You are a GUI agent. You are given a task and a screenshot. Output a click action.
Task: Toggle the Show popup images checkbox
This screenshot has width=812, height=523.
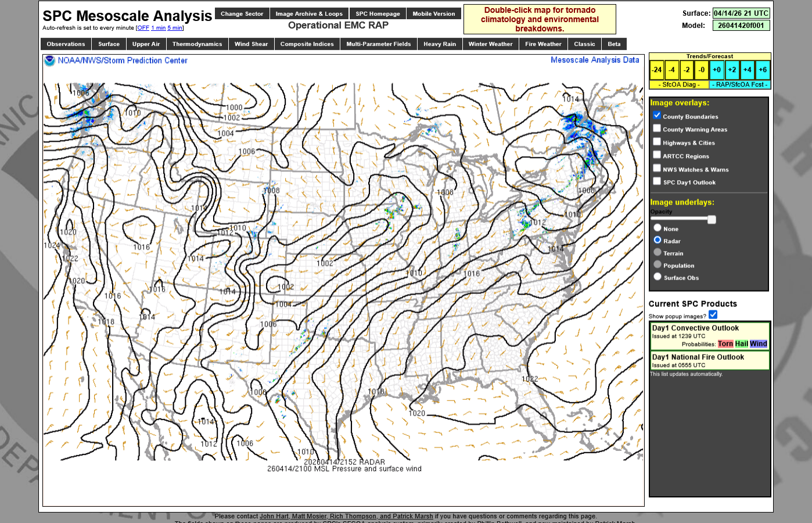click(713, 315)
